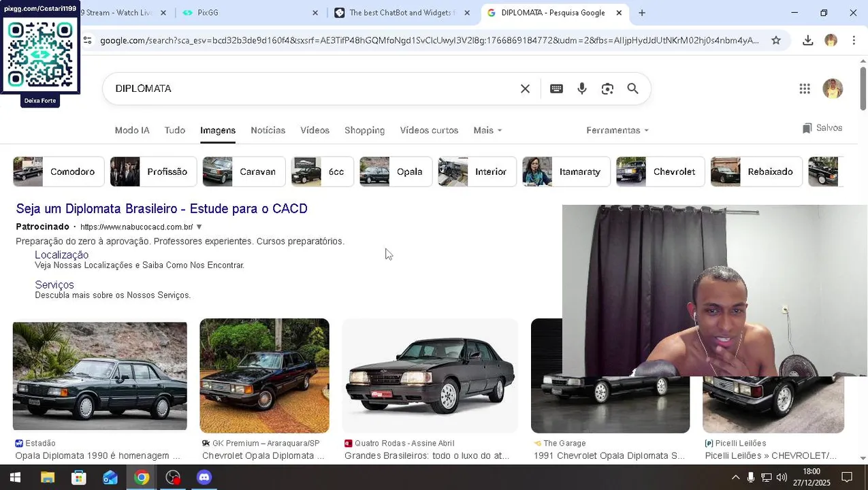868x490 pixels.
Task: Open the Google account avatar next to apps grid
Action: pyautogui.click(x=833, y=88)
